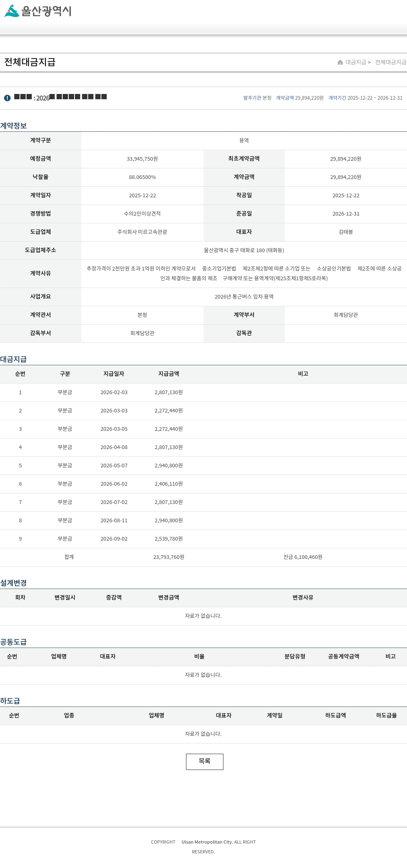Open the 전체대금지급 breadcrumb link
407x868 pixels.
pyautogui.click(x=391, y=62)
